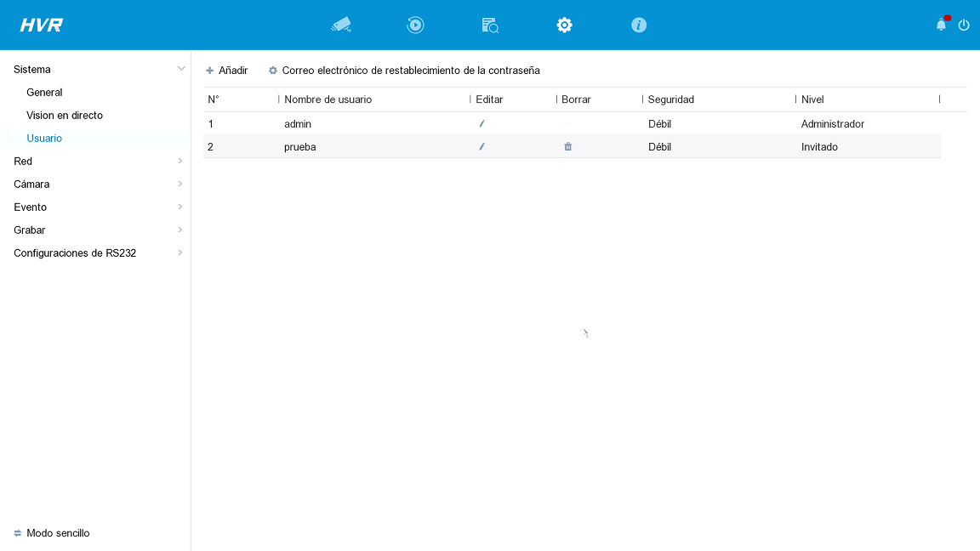The image size is (980, 551).
Task: Delete the prueba user with trash icon
Action: [x=568, y=147]
